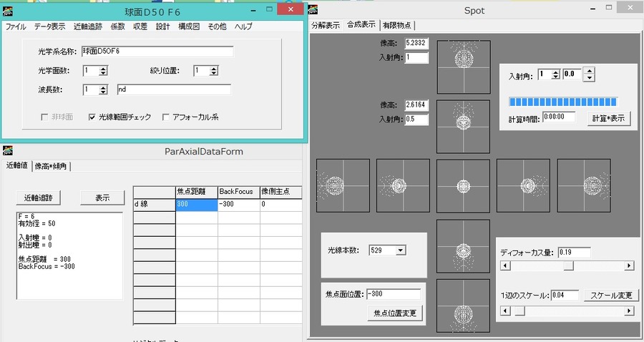
Task: Open the データ表示 menu
Action: [x=49, y=26]
